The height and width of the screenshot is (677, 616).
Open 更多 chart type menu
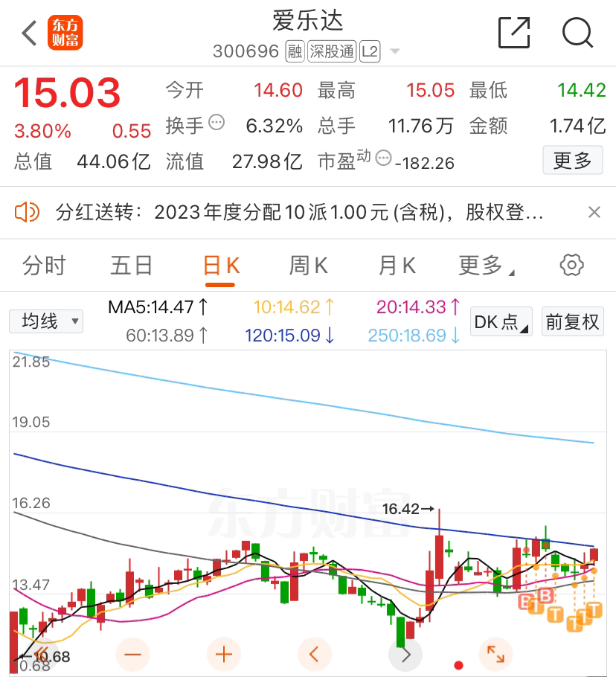(482, 265)
